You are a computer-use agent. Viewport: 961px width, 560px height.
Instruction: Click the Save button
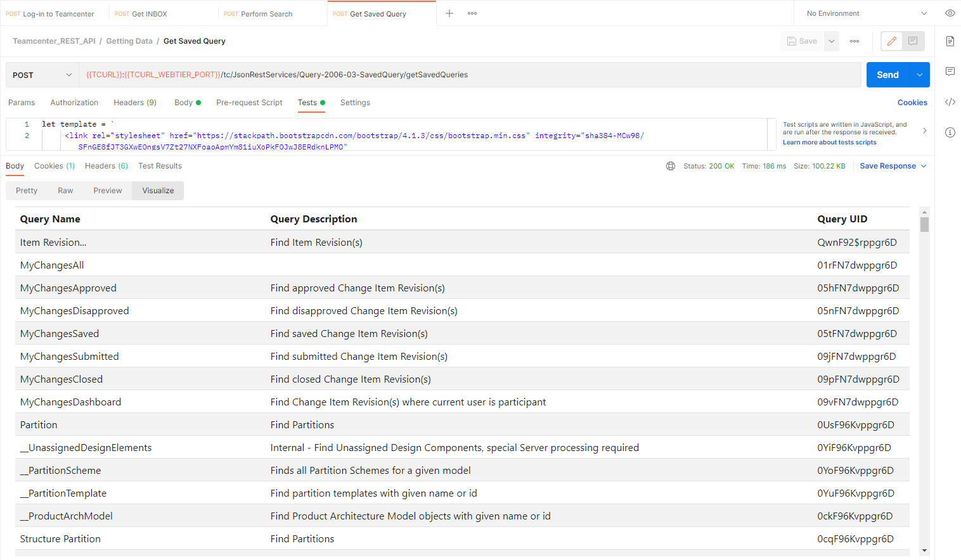pos(802,41)
